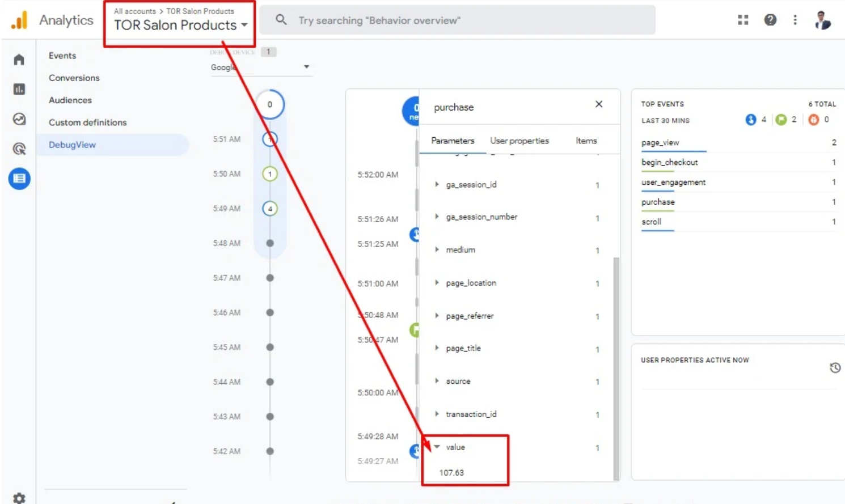Image resolution: width=845 pixels, height=504 pixels.
Task: Select the 5:50 AM green timeline circle
Action: pyautogui.click(x=270, y=174)
